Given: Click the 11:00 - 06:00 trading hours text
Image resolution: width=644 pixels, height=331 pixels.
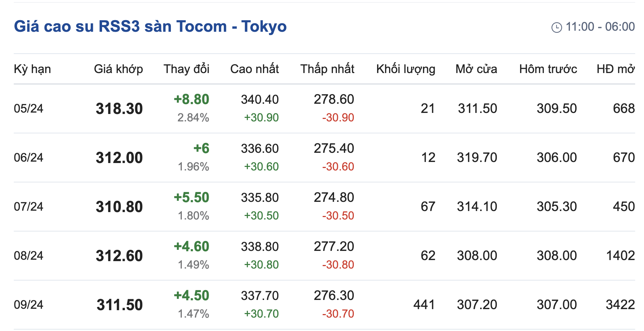Looking at the screenshot, I should (600, 26).
